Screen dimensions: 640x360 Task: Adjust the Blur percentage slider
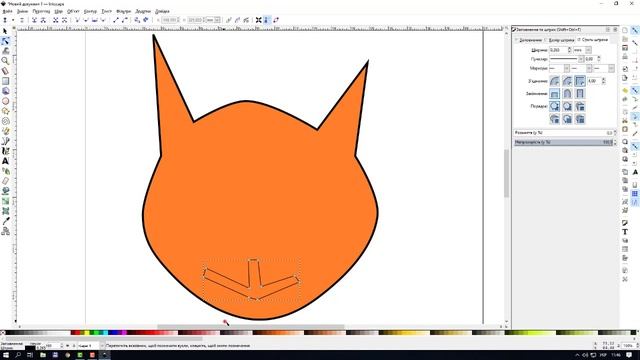(x=563, y=133)
